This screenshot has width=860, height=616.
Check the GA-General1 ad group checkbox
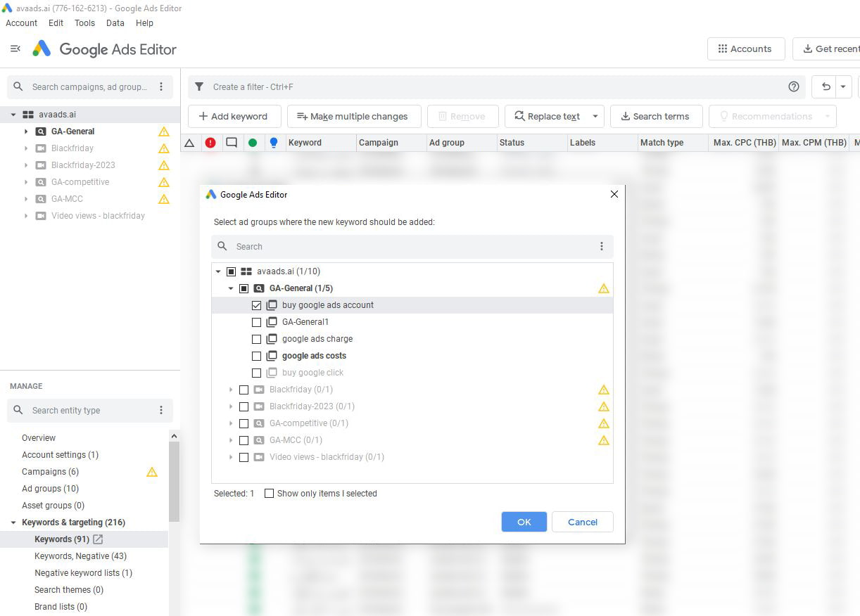click(x=256, y=322)
